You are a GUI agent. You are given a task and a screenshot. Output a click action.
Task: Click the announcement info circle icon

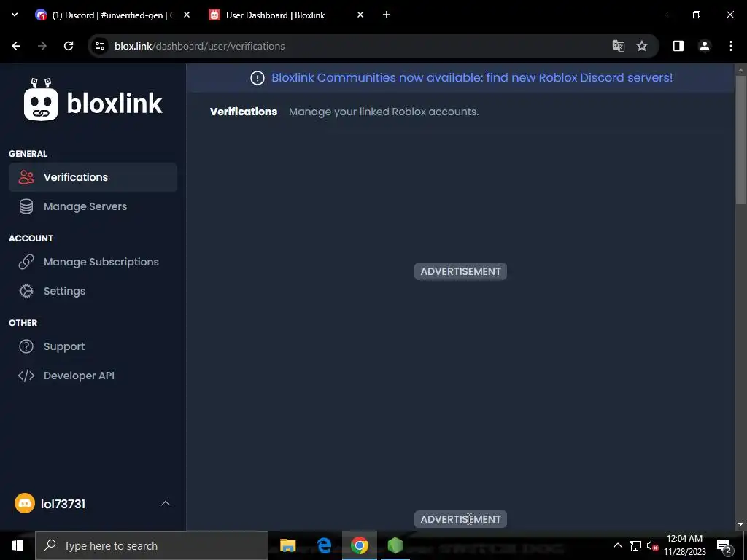[258, 78]
